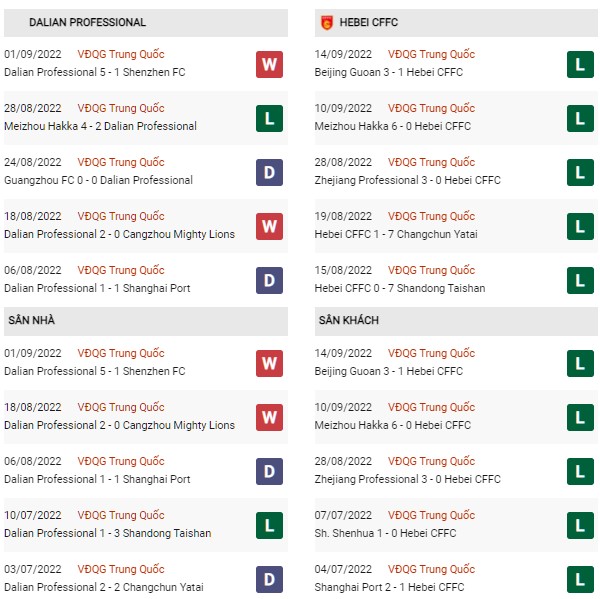Open VĐQG Trung Quốc link dated 19/08/2022

click(x=431, y=216)
